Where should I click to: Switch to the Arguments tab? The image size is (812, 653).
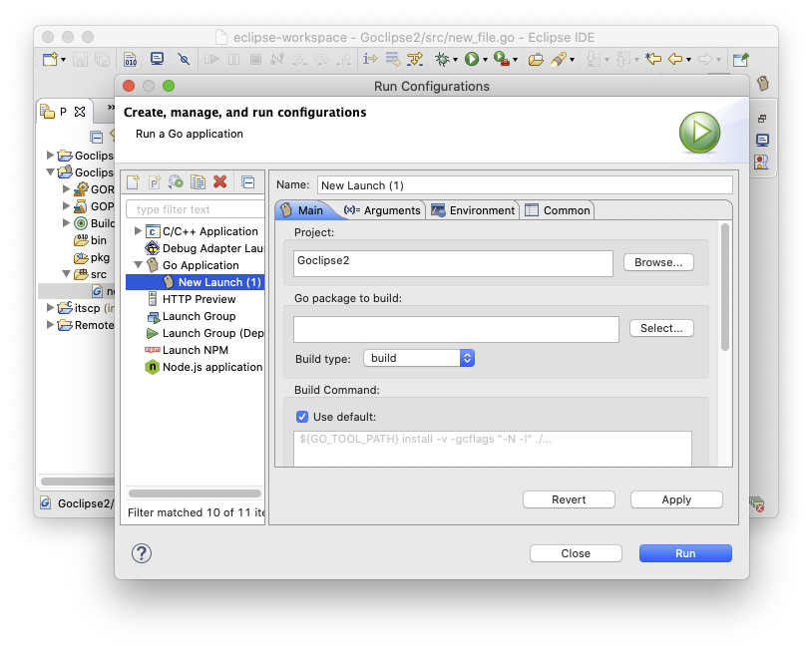point(383,210)
